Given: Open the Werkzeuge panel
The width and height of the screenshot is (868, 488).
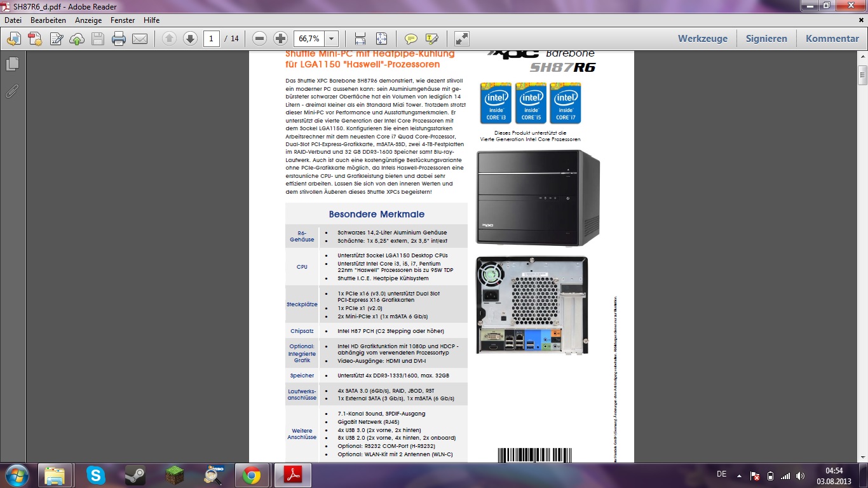Looking at the screenshot, I should (x=703, y=39).
